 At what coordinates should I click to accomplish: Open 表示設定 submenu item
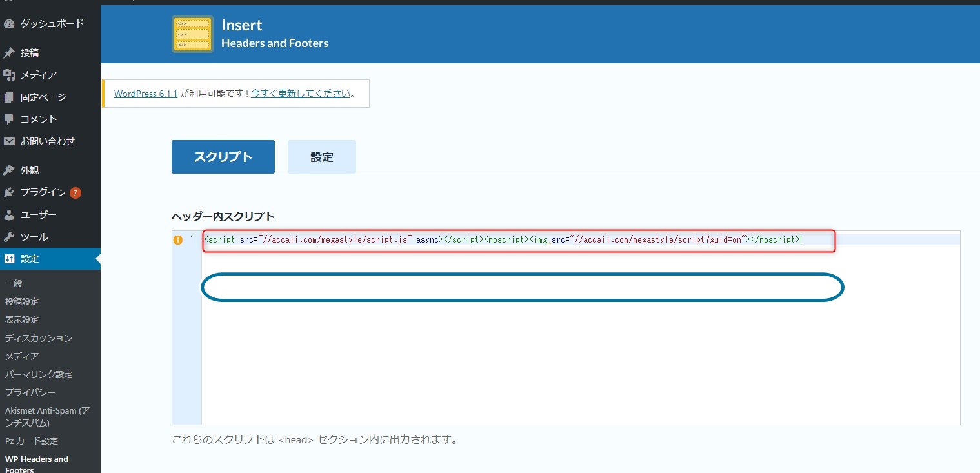point(22,319)
